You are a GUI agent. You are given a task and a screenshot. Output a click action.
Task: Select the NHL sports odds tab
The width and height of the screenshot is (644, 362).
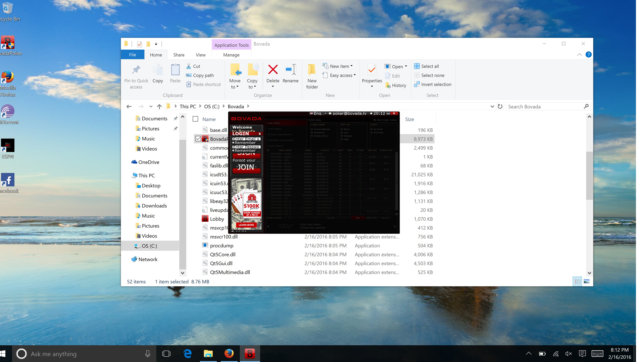(x=358, y=218)
